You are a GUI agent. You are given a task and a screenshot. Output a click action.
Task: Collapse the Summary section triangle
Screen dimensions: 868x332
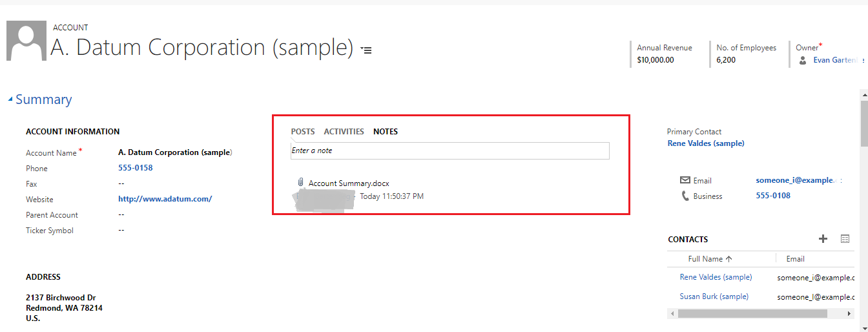coord(10,99)
